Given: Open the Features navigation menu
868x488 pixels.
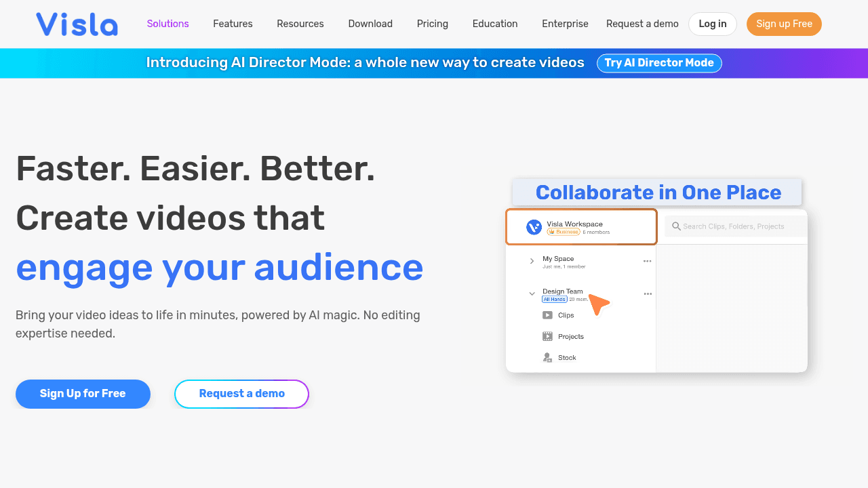Looking at the screenshot, I should click(x=233, y=24).
